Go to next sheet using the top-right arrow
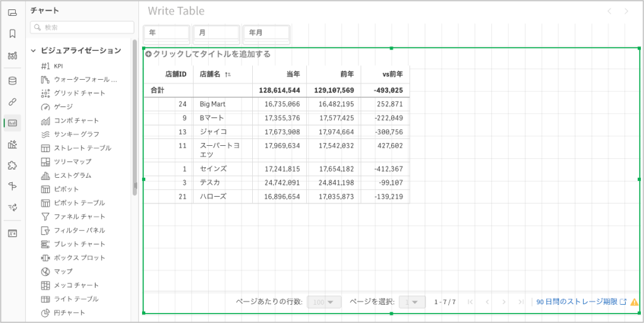644x323 pixels. point(626,11)
